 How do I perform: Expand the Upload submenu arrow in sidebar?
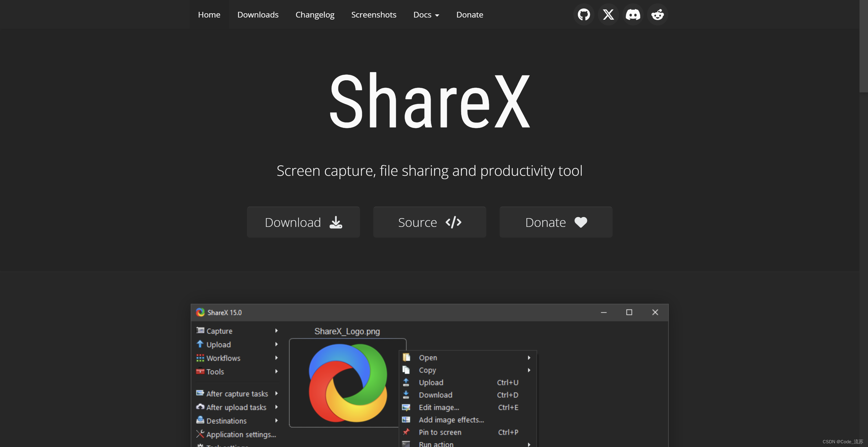point(276,344)
